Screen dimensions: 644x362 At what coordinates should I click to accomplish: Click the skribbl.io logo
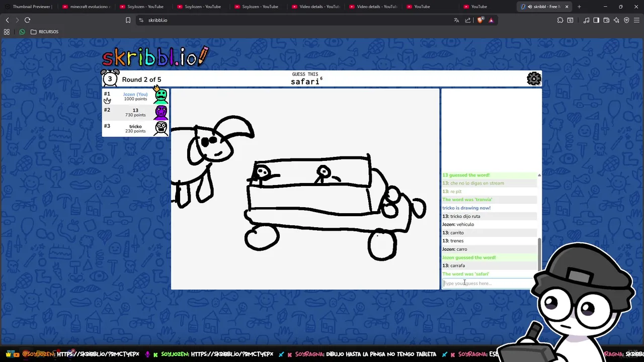(155, 56)
